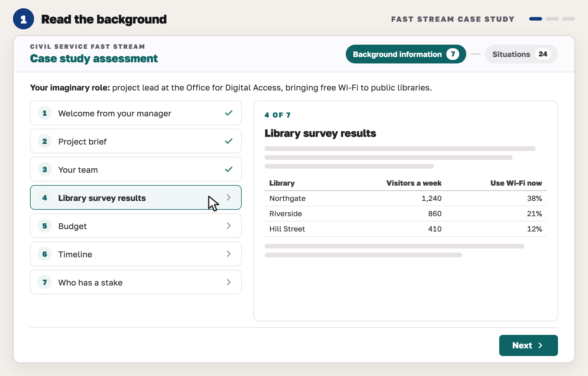Screen dimensions: 588x376
Task: Open Welcome from your manager item
Action: 136,113
